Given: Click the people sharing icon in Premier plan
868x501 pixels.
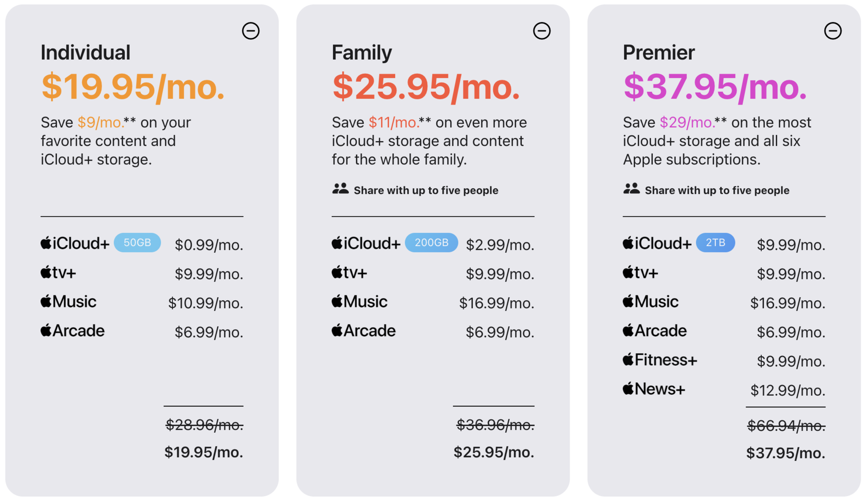Looking at the screenshot, I should click(632, 189).
